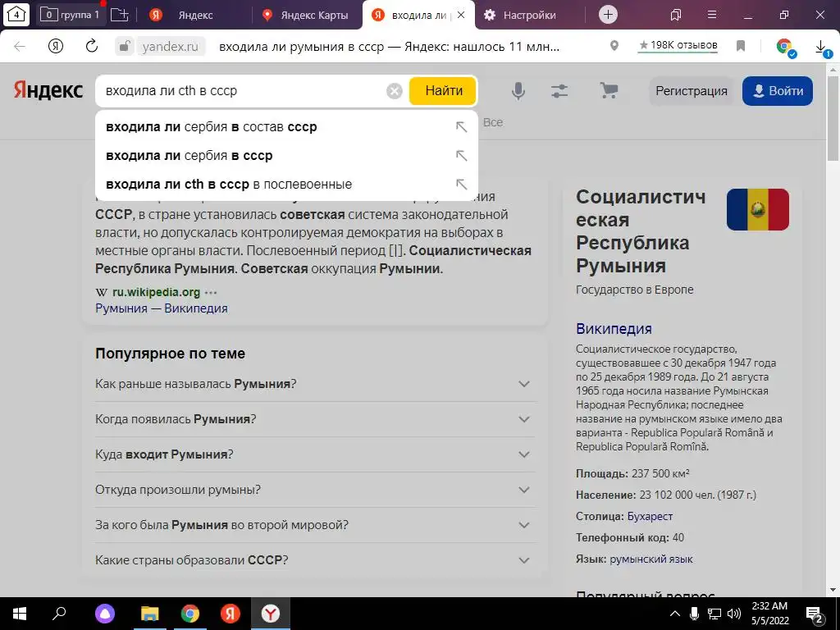840x630 pixels.
Task: Select the yandex.ru domain in address bar
Action: 171,47
